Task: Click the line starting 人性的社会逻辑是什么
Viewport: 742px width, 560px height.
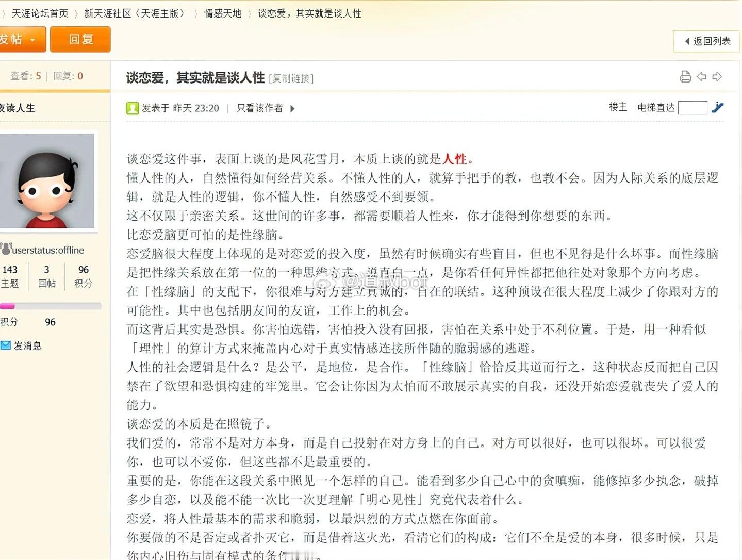Action: coord(423,367)
